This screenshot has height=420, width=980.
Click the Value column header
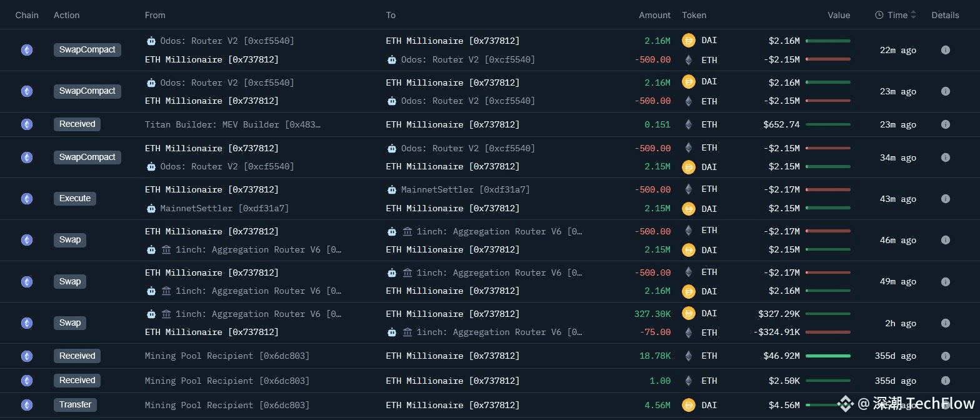[839, 15]
